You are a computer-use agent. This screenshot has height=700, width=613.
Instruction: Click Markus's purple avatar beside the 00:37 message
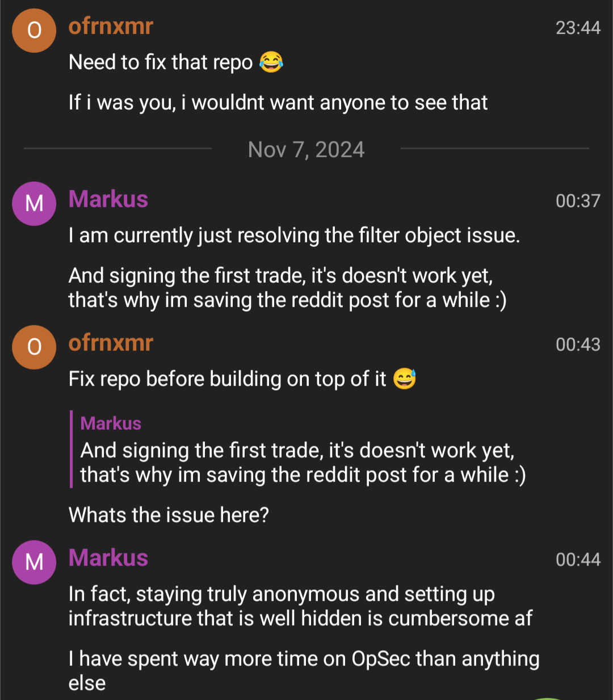click(34, 203)
